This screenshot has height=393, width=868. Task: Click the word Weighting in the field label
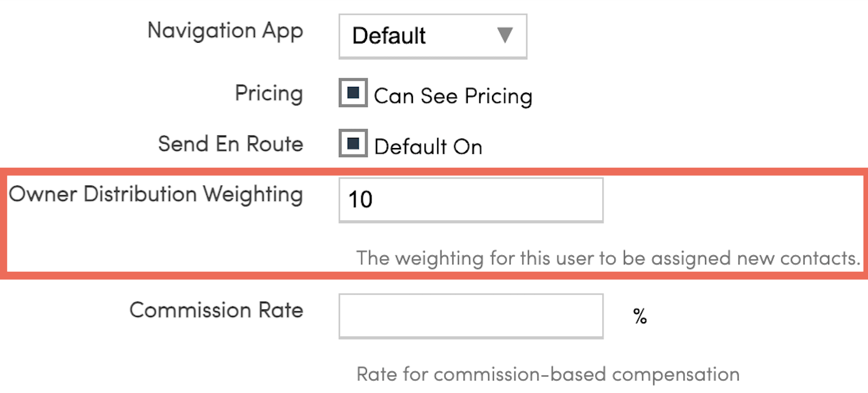coord(253,194)
